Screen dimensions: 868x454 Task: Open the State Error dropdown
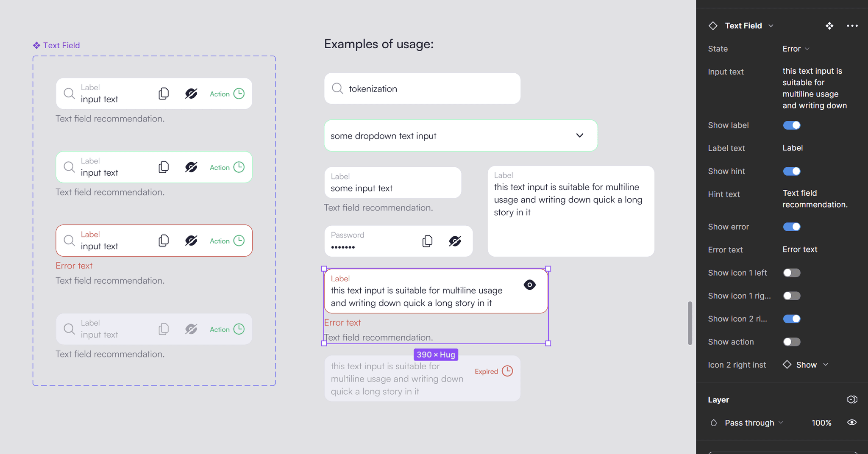coord(796,49)
